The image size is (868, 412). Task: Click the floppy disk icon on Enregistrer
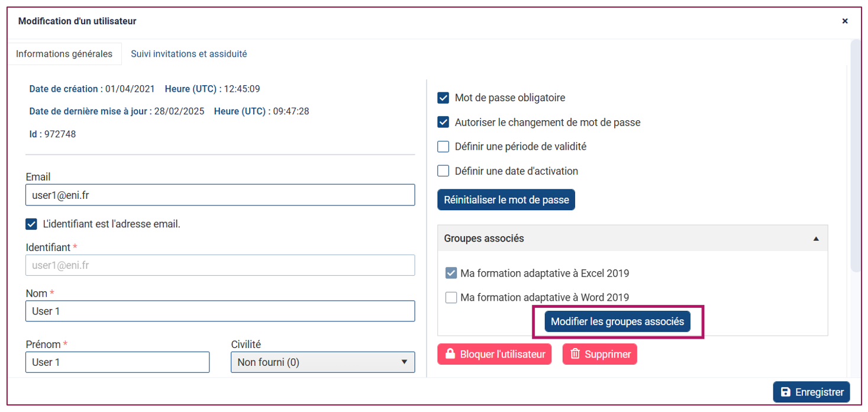point(786,392)
